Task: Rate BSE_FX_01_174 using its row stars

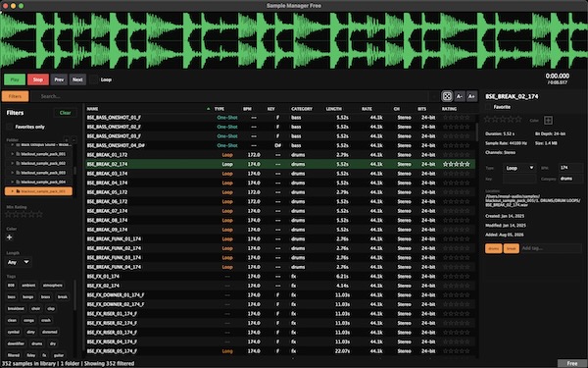Action: pyautogui.click(x=456, y=277)
